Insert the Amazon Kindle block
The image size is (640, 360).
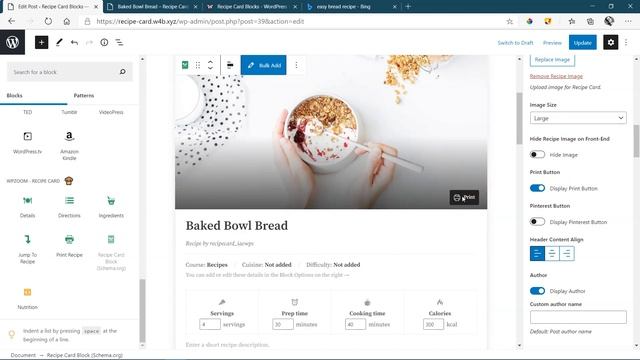(69, 145)
